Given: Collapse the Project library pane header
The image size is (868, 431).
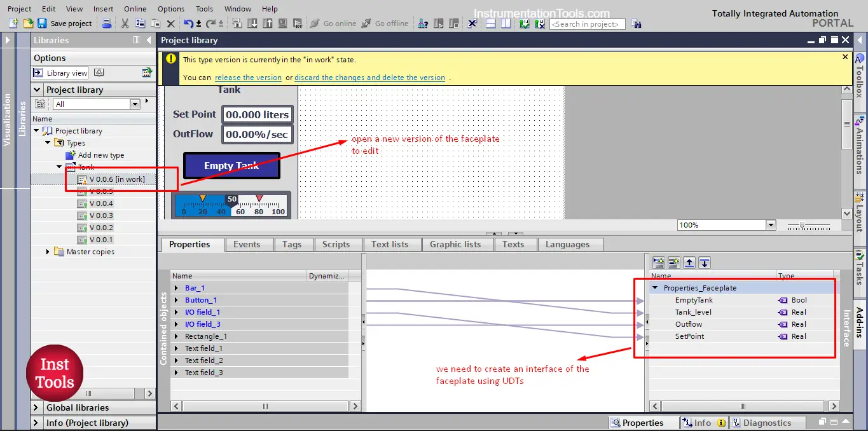Looking at the screenshot, I should click(38, 90).
